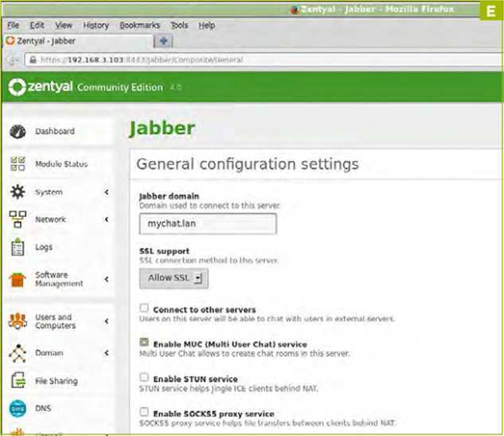Click the Software Management label

coord(59,279)
